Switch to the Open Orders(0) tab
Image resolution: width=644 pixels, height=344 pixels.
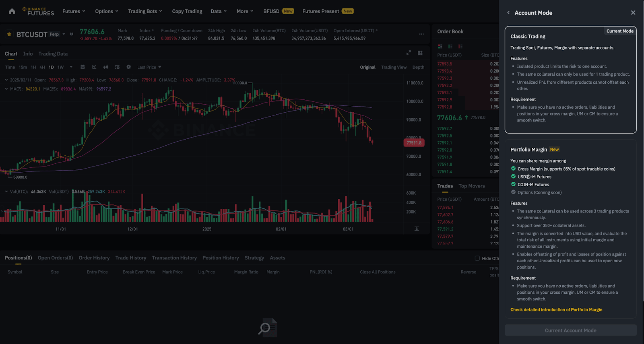pyautogui.click(x=56, y=258)
